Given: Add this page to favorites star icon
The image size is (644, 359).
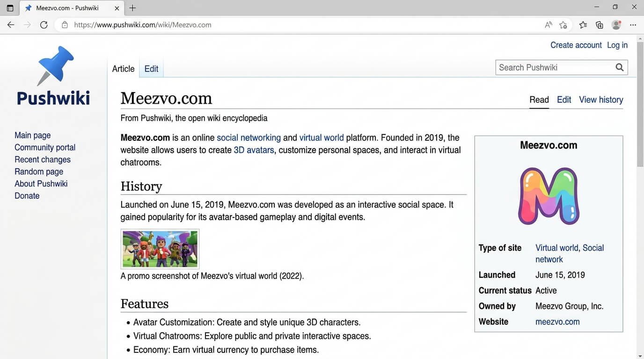Looking at the screenshot, I should (563, 25).
